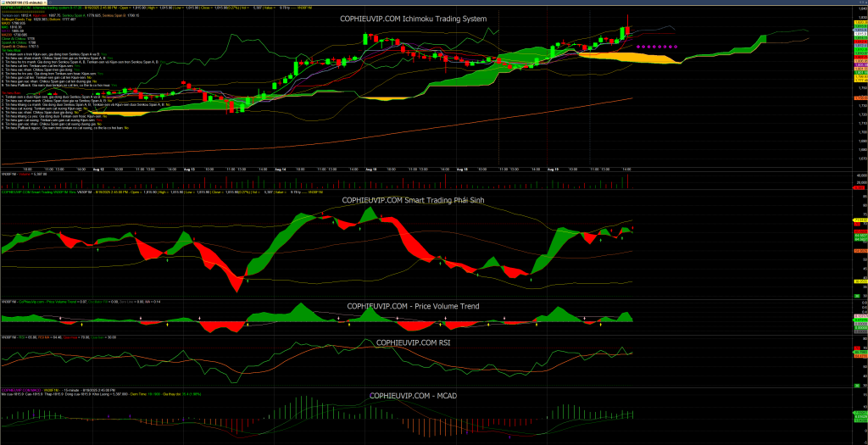Click buy signal line 4 'Tin hieu cat len'
Viewport: 868px width, 445px height.
click(41, 66)
